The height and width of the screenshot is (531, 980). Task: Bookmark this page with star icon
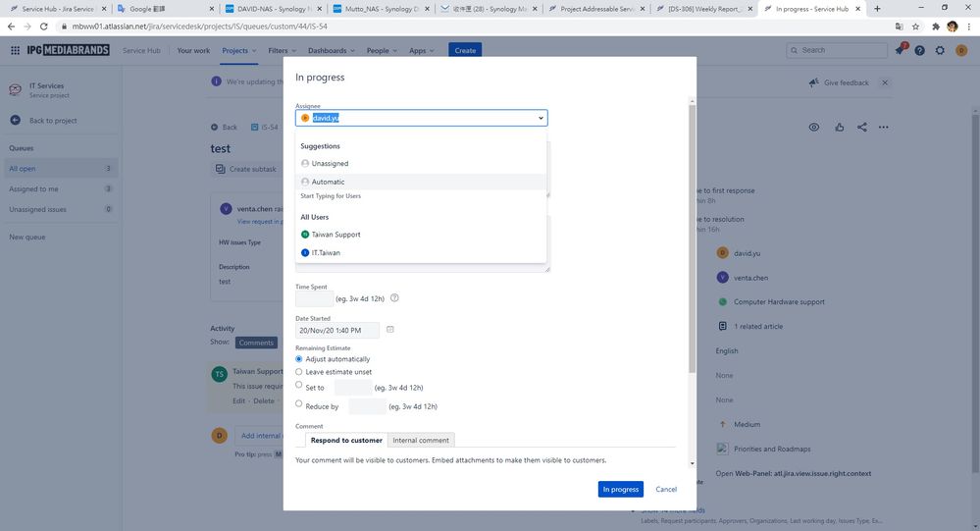pyautogui.click(x=915, y=27)
